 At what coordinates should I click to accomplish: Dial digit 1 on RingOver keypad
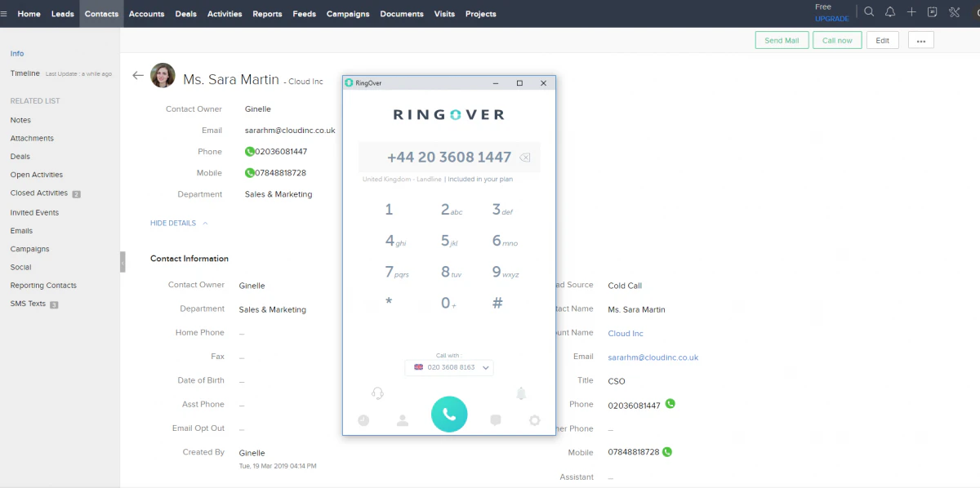click(389, 210)
